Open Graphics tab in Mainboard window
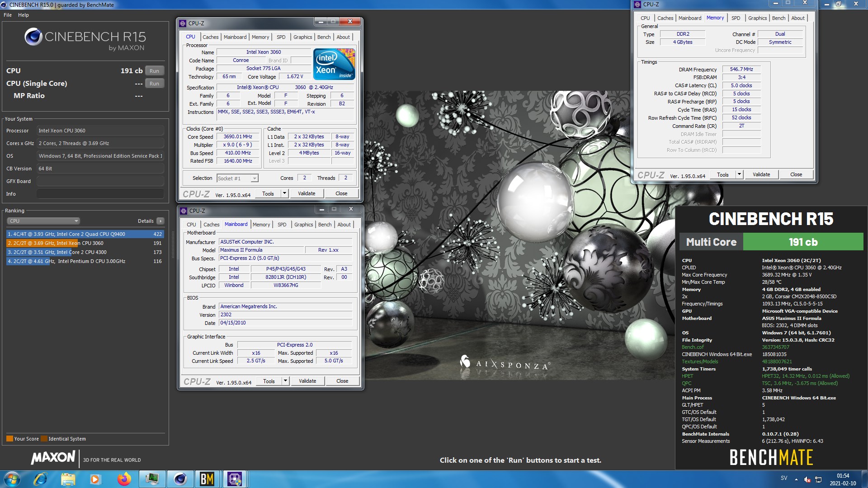Screen dimensions: 868x488 click(x=303, y=225)
